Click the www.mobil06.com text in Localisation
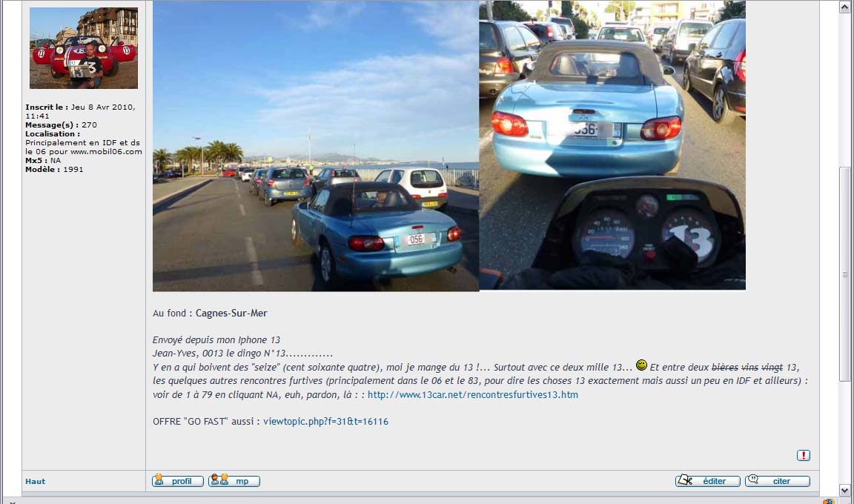The image size is (854, 504). (106, 152)
